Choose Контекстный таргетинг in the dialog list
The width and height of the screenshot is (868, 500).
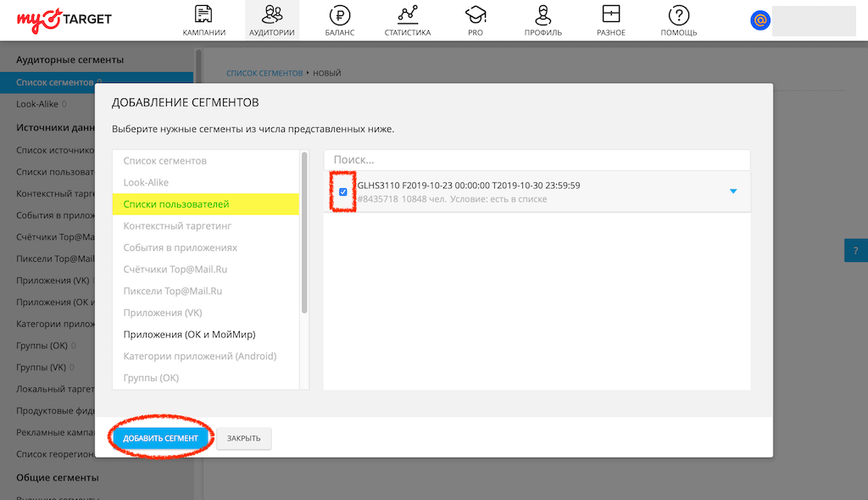177,226
